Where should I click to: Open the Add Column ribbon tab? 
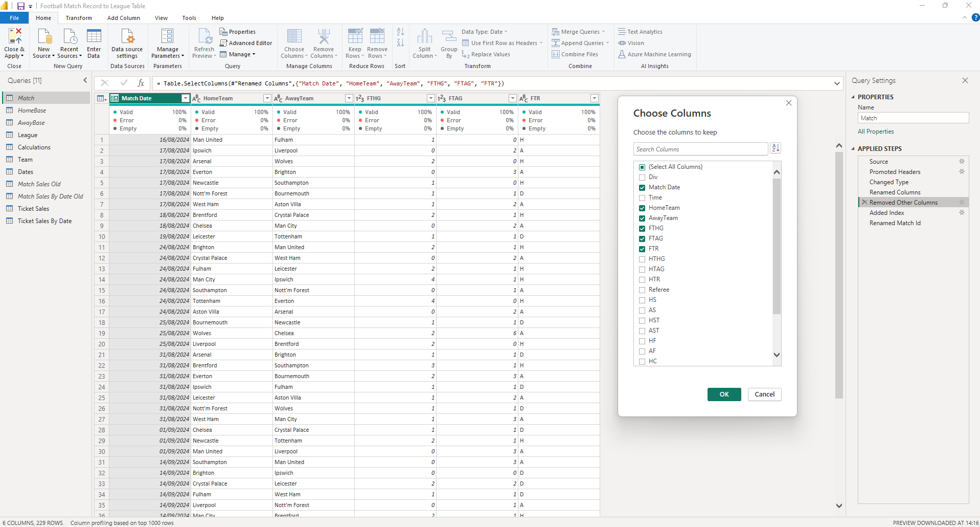pos(123,17)
